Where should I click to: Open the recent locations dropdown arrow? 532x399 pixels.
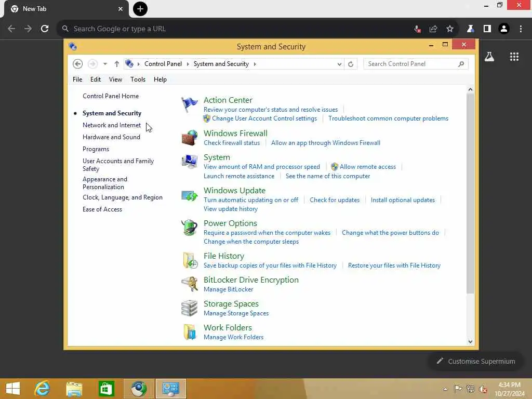(105, 64)
